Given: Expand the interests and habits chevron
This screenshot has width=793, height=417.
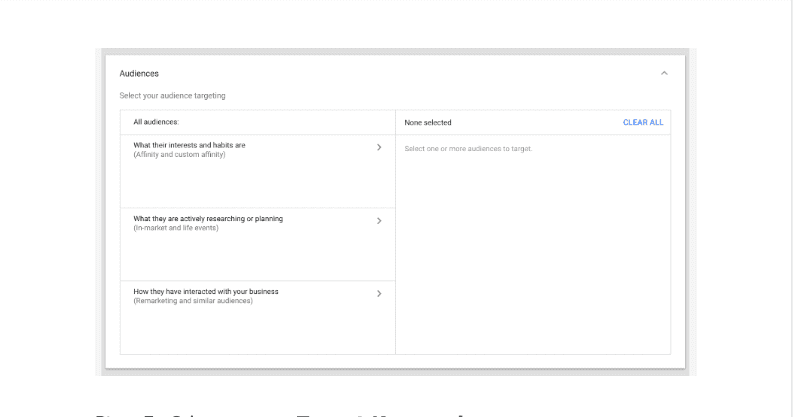Looking at the screenshot, I should click(379, 147).
